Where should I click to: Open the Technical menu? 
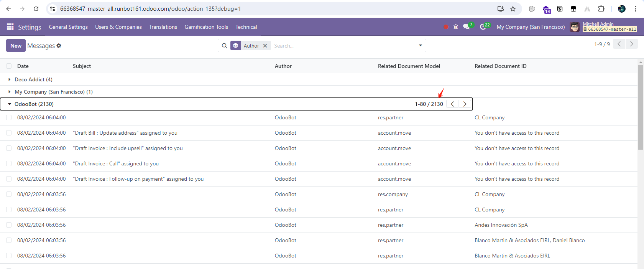tap(246, 27)
